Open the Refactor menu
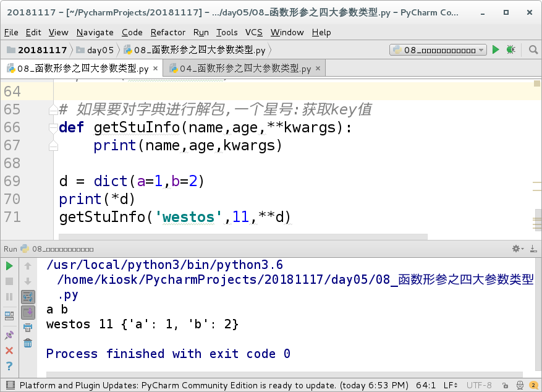The image size is (542, 392). click(167, 32)
